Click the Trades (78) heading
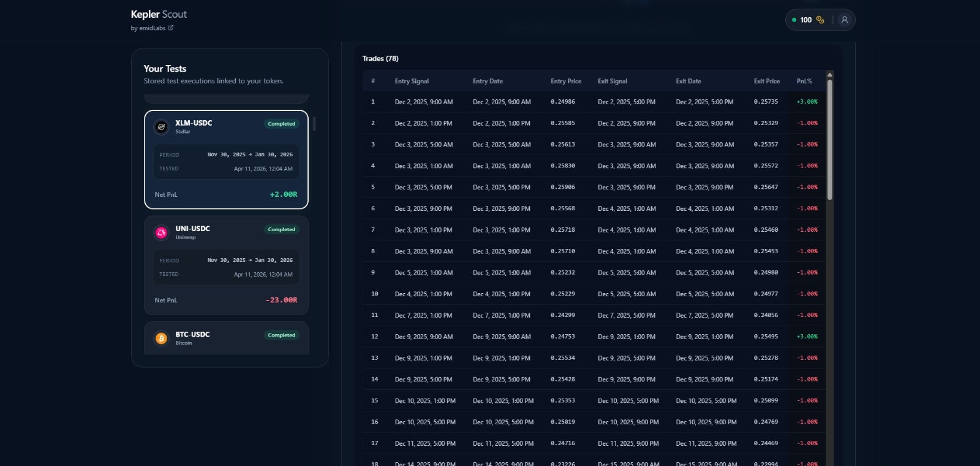Image resolution: width=980 pixels, height=466 pixels. pos(380,59)
